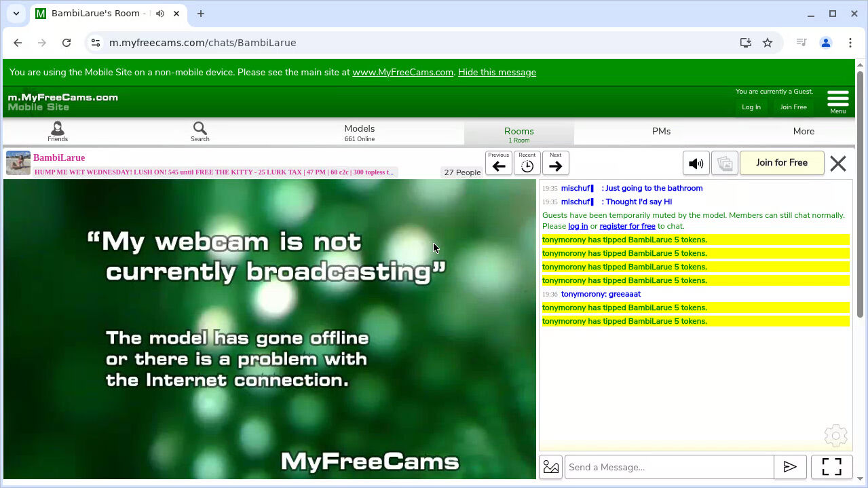Viewport: 868px width, 488px height.
Task: Go to the previous room arrow
Action: tap(499, 164)
